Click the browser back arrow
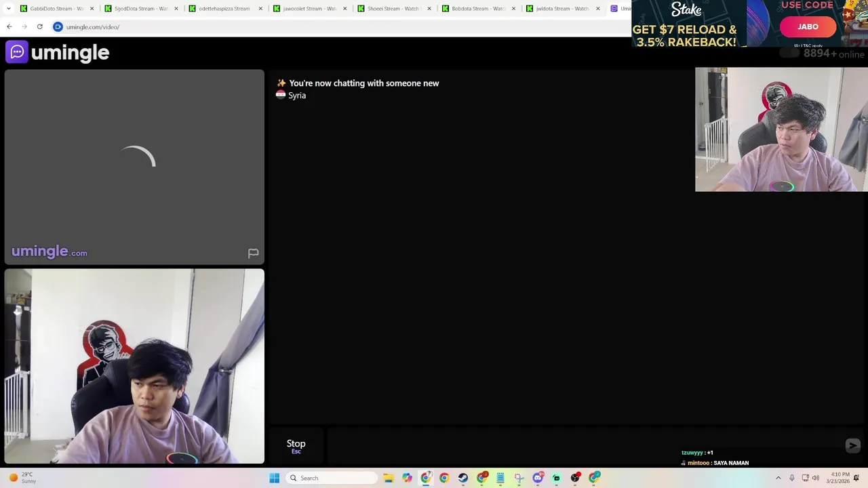The image size is (868, 488). pos(9,26)
